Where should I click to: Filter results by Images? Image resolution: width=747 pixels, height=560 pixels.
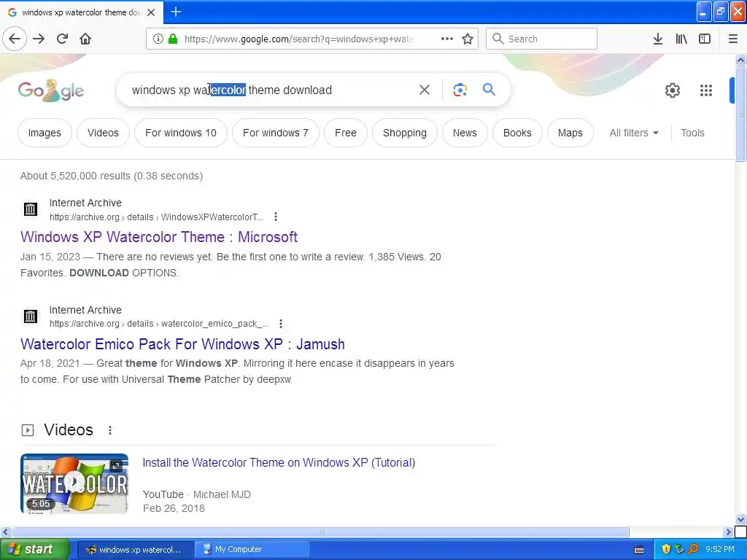point(44,133)
